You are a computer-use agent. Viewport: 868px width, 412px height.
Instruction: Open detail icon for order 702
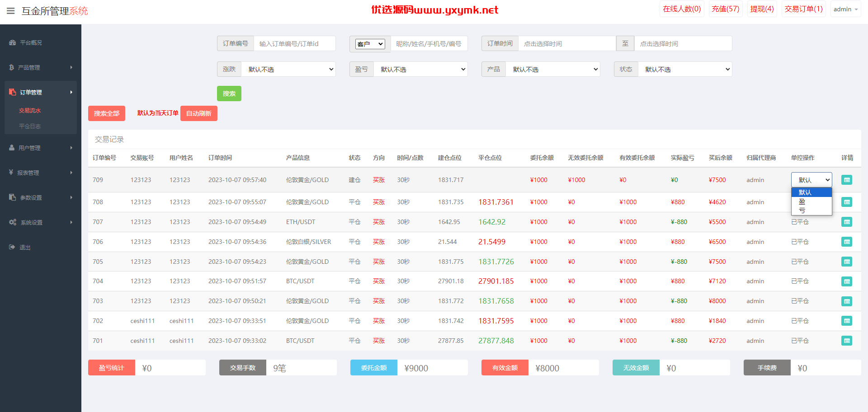coord(847,321)
